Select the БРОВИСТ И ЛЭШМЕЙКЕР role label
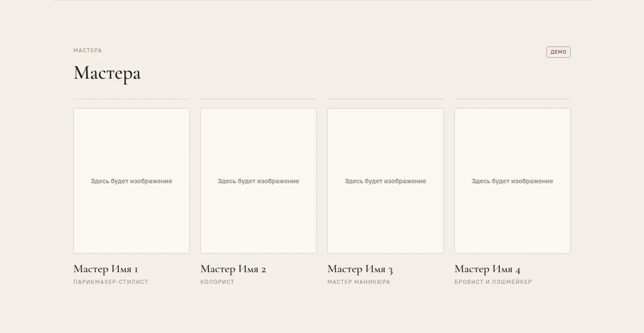 [493, 282]
